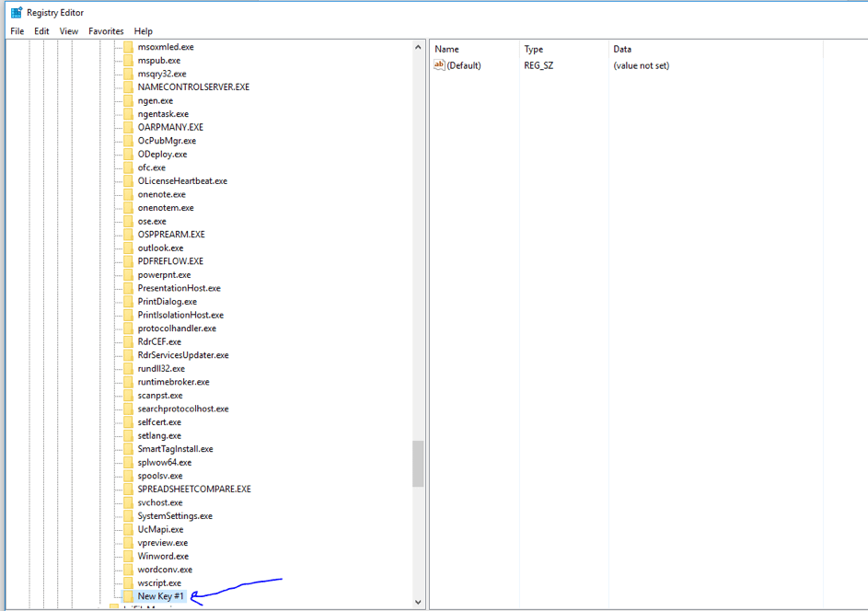
Task: Click the tree scrollbar down arrow
Action: coord(418,602)
